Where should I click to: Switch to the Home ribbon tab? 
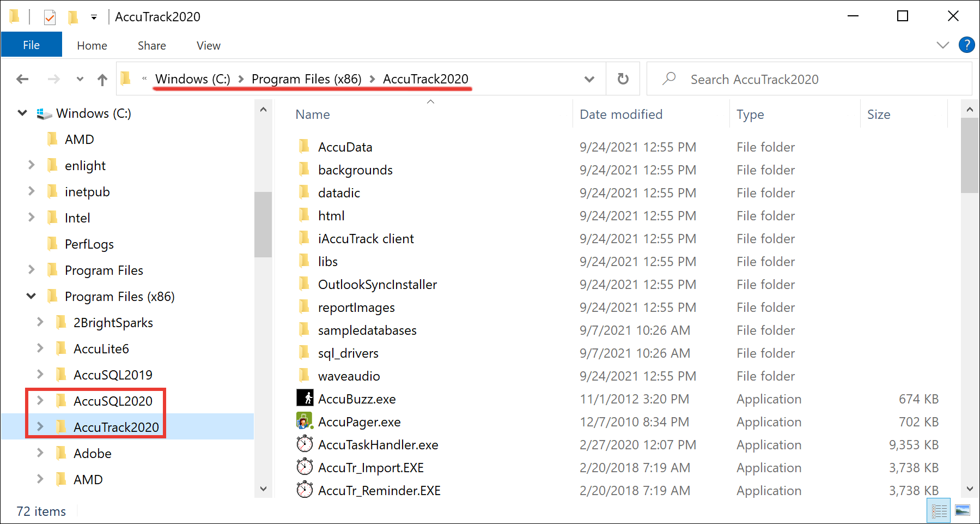pyautogui.click(x=92, y=46)
